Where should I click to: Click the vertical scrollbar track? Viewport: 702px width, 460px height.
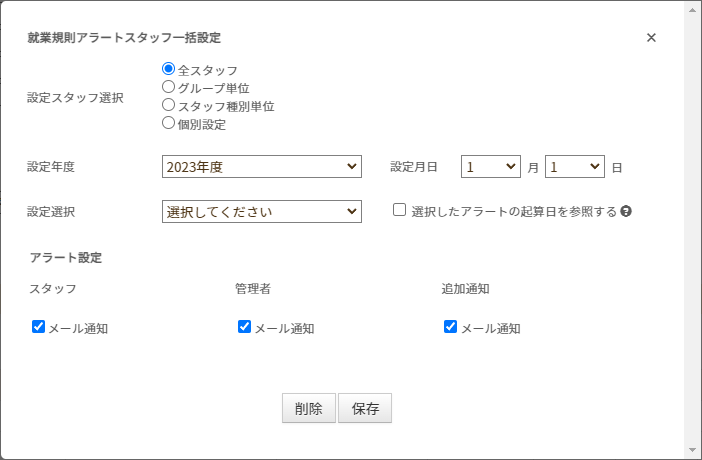(693, 230)
